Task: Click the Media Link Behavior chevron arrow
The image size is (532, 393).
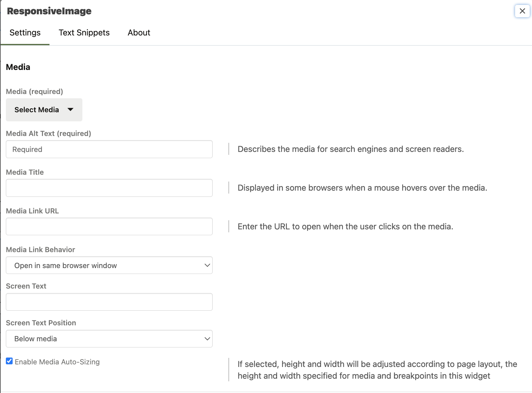Action: pos(207,265)
